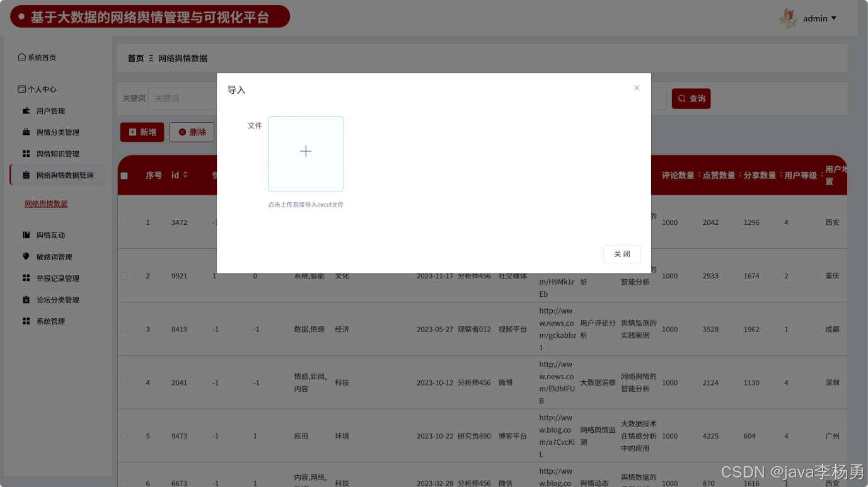Open 舆情分类管理 menu
The width and height of the screenshot is (868, 487).
pyautogui.click(x=57, y=132)
